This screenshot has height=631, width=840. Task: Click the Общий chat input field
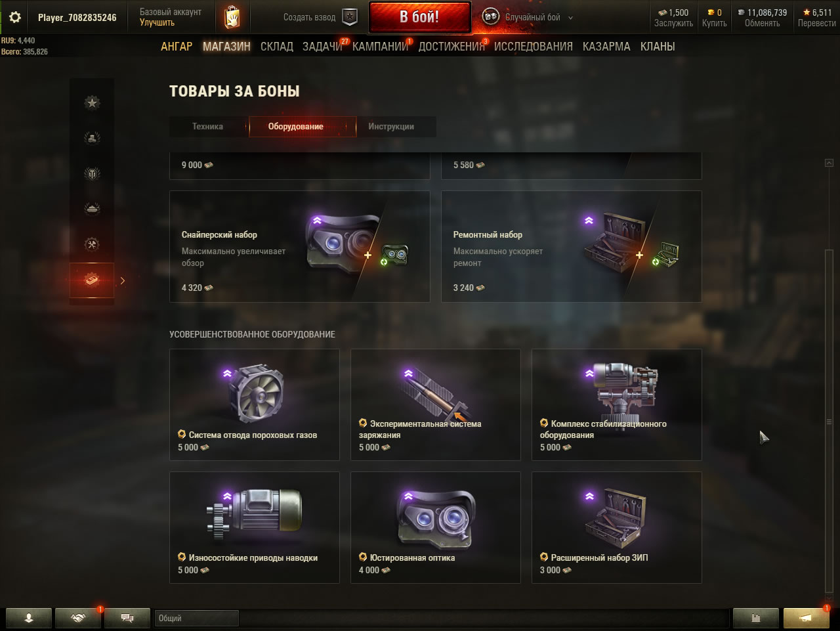196,618
